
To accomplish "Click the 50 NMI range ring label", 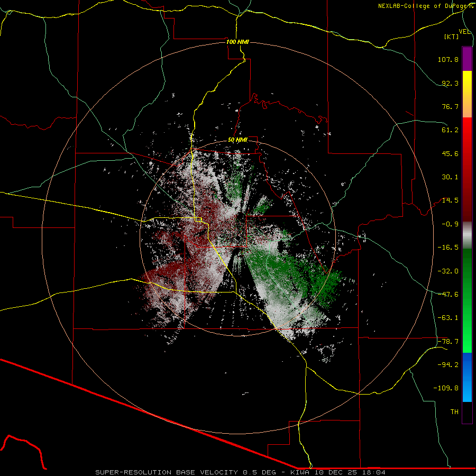I will coord(237,140).
